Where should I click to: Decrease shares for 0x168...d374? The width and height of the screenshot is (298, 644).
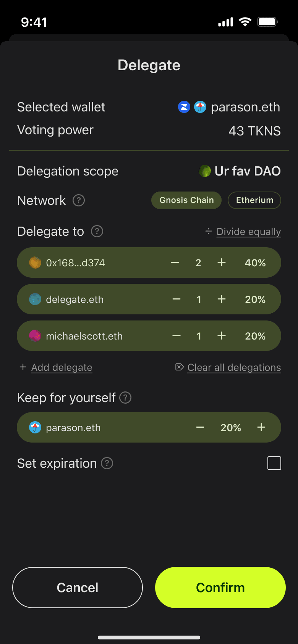pyautogui.click(x=175, y=262)
